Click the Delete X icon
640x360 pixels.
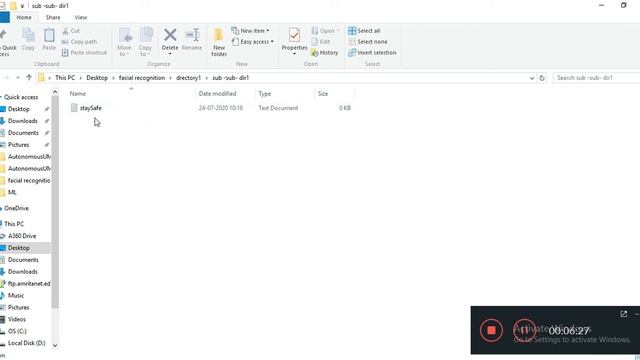[170, 35]
